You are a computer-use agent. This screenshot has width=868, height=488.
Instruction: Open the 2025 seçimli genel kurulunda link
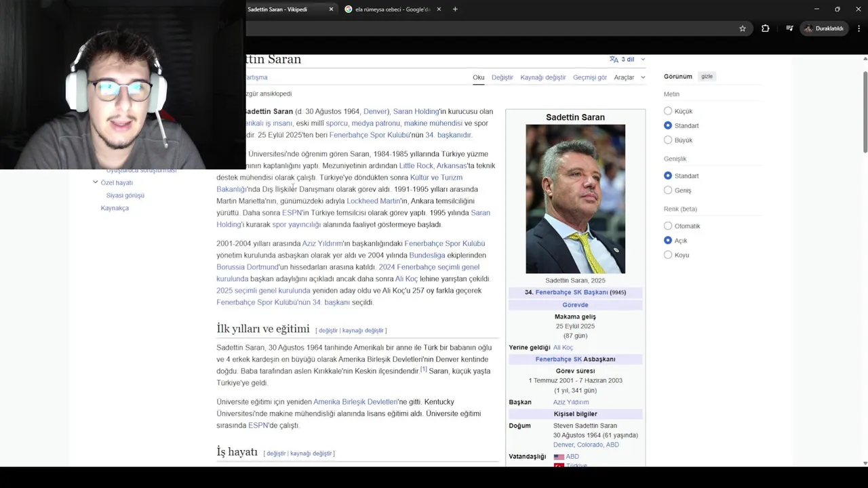pyautogui.click(x=263, y=291)
